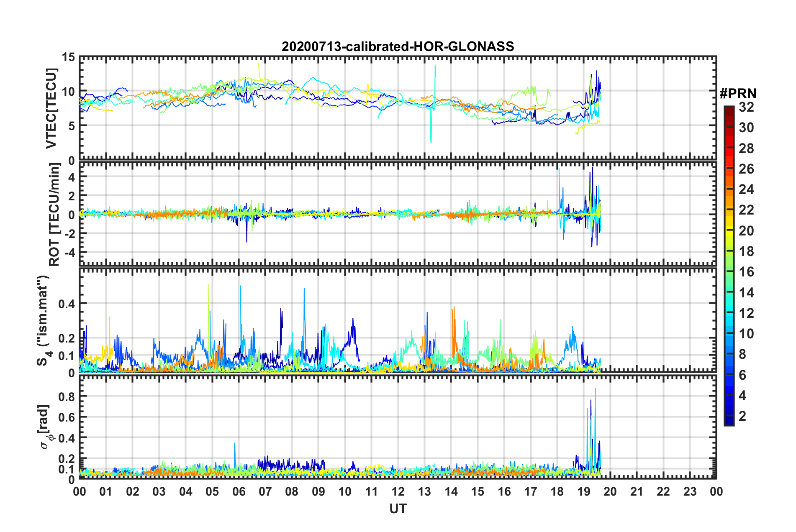Select colorbar tick label 16
The height and width of the screenshot is (532, 796).
pos(746,272)
